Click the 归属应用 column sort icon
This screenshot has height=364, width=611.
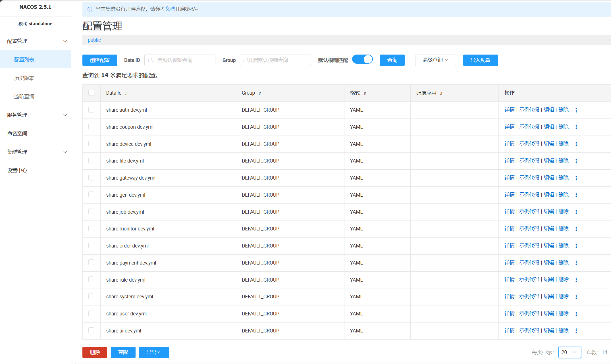[441, 93]
